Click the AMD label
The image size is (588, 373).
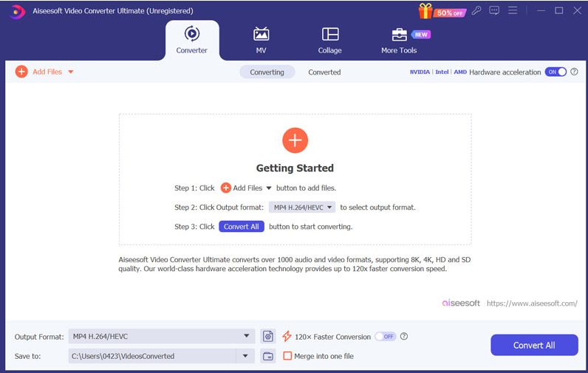(x=460, y=72)
